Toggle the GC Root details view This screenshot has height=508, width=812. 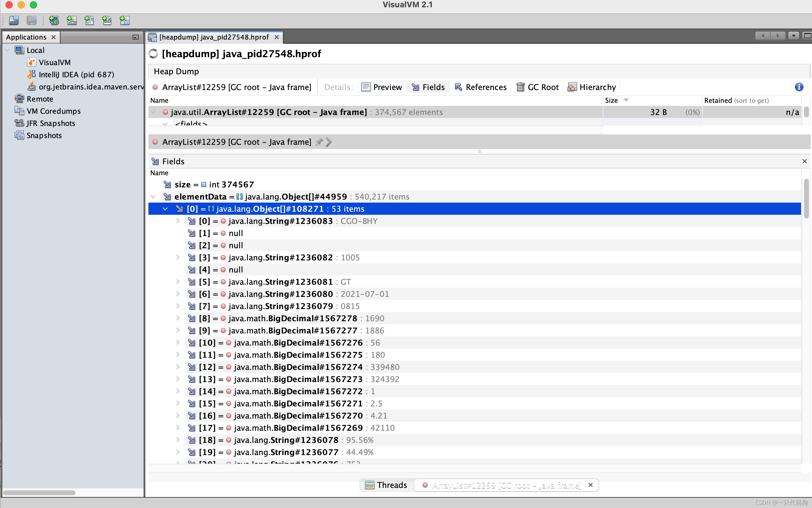click(x=538, y=87)
